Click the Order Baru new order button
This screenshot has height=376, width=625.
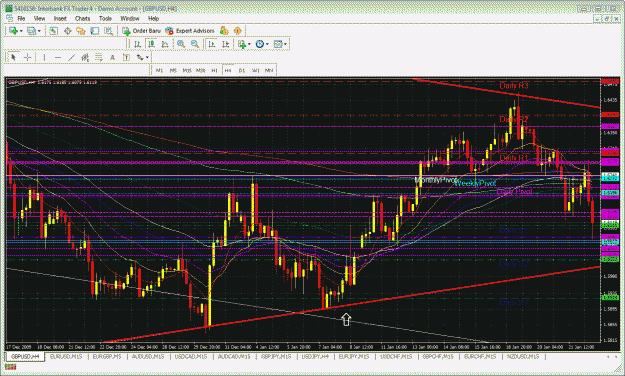[142, 31]
